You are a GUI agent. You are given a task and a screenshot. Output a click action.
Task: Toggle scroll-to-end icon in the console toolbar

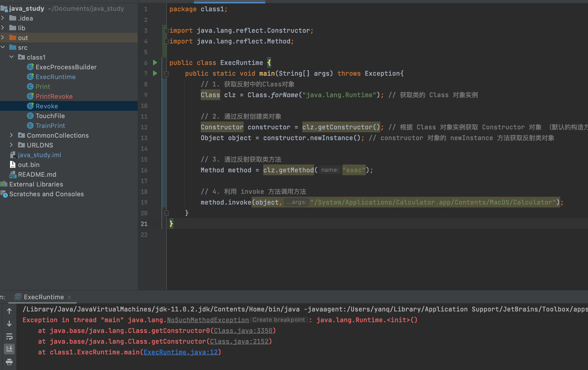(9, 349)
